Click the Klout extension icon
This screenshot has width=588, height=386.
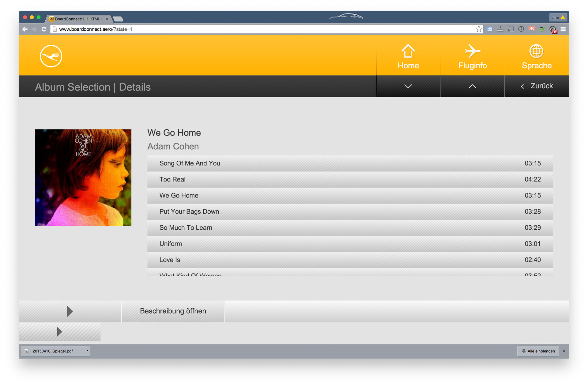click(531, 29)
